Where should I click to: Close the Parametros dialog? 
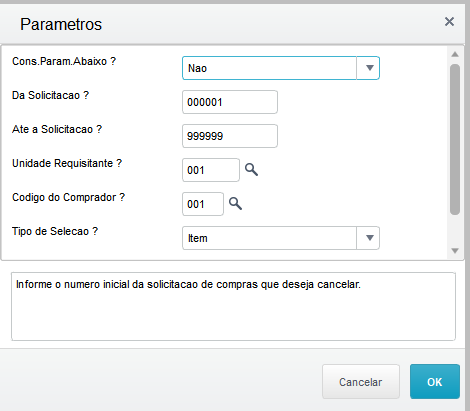[x=449, y=22]
